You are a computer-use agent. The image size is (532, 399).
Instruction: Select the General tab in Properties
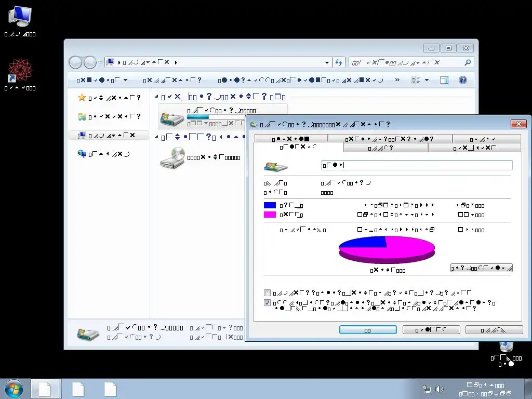pos(299,147)
